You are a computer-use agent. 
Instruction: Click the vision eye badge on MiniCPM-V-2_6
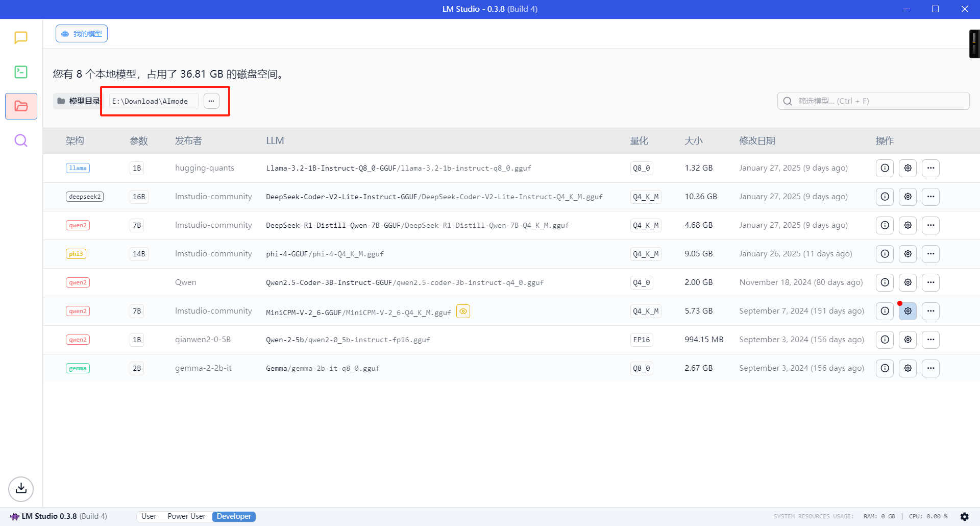463,311
